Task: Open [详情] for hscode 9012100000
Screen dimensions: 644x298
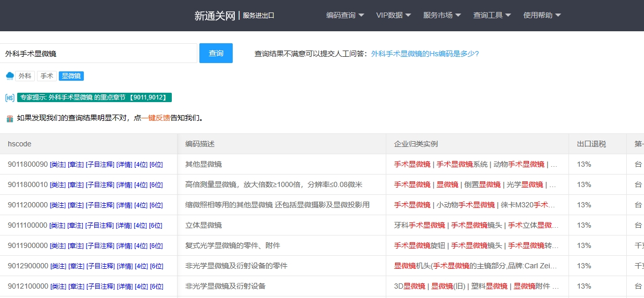Action: point(124,287)
